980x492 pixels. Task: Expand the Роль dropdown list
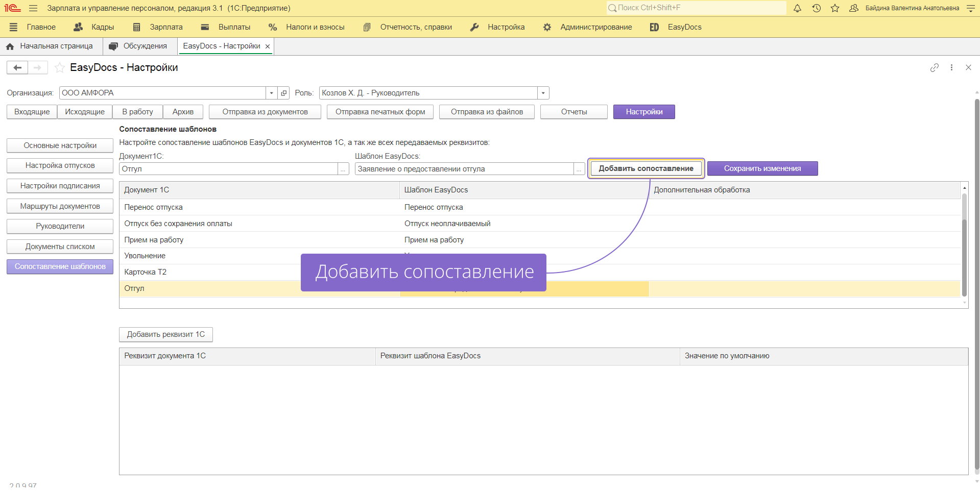[x=543, y=93]
